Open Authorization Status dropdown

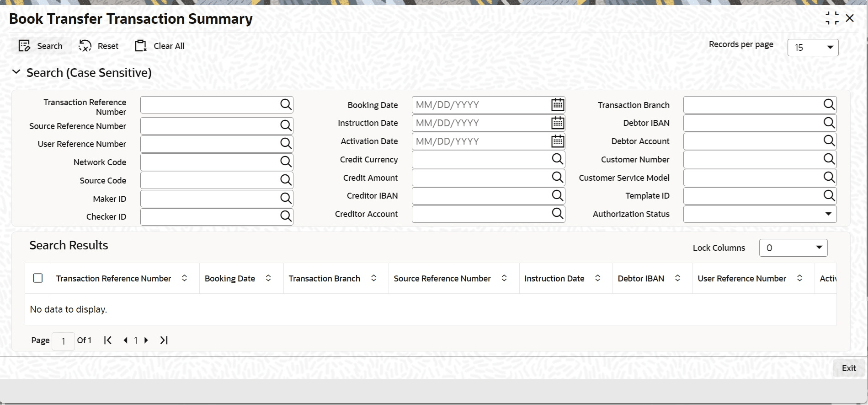(x=760, y=214)
